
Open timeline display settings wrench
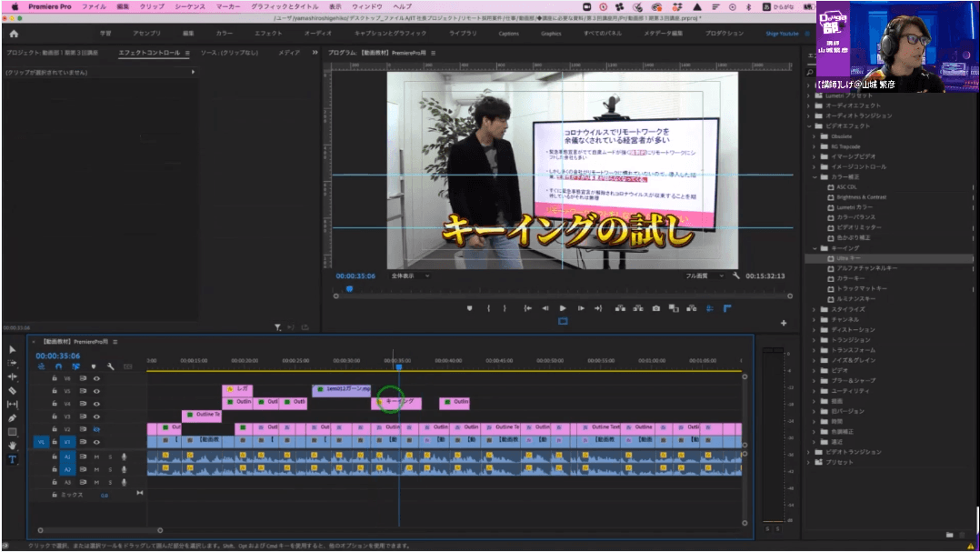pyautogui.click(x=110, y=366)
